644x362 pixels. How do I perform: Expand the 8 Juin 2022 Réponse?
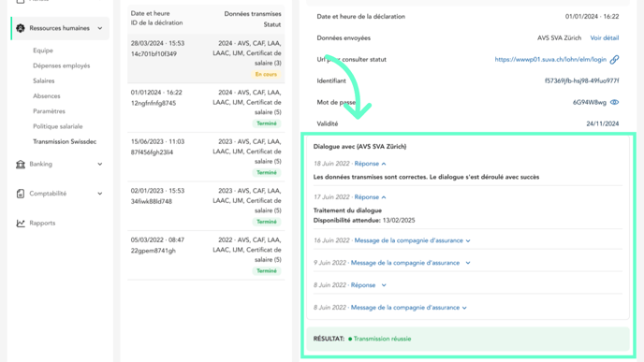369,285
